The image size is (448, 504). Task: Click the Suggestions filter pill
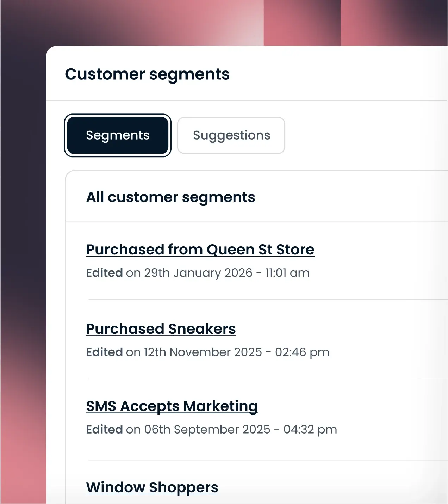tap(231, 135)
